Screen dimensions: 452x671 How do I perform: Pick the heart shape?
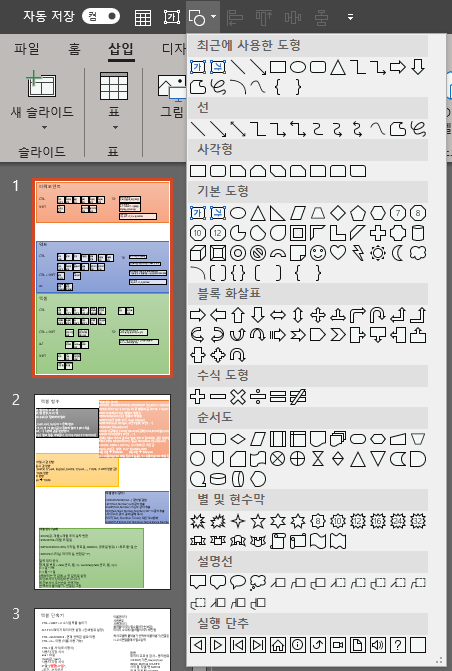[338, 253]
